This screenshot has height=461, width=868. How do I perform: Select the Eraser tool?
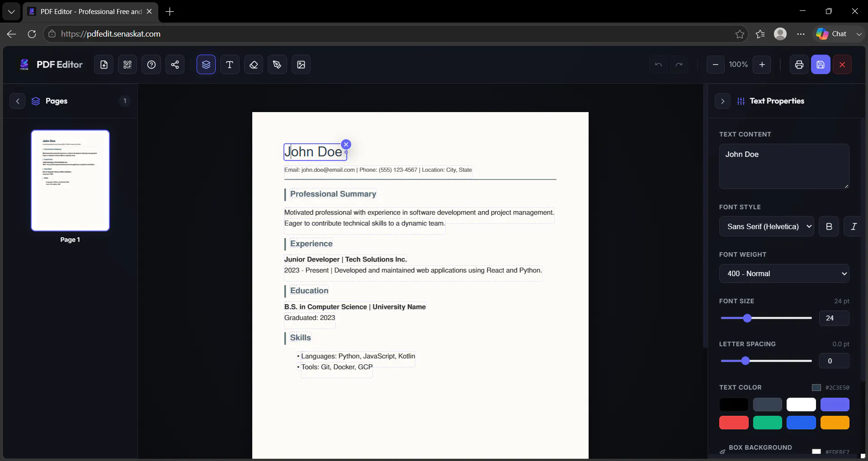coord(254,65)
